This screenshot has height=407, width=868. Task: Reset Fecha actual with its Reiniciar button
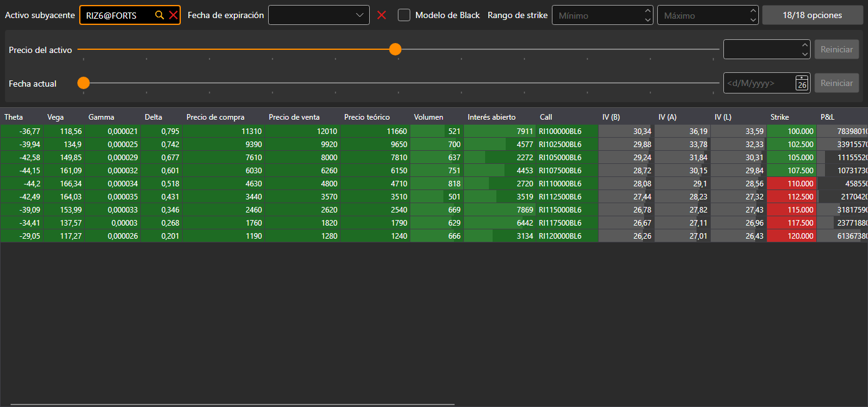(836, 83)
